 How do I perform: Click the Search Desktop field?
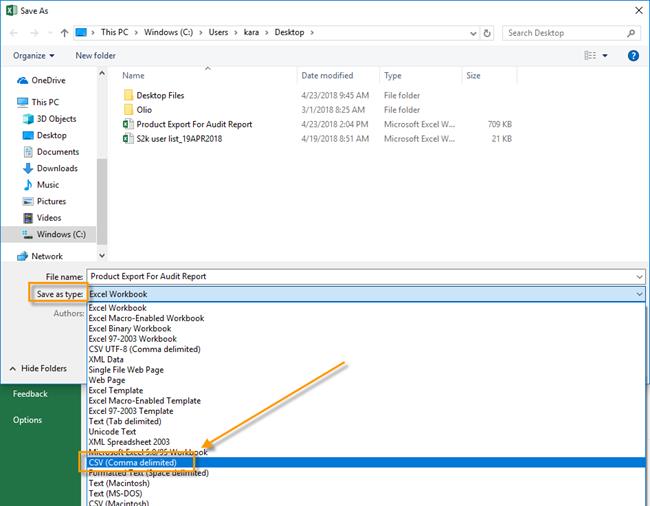pyautogui.click(x=565, y=33)
